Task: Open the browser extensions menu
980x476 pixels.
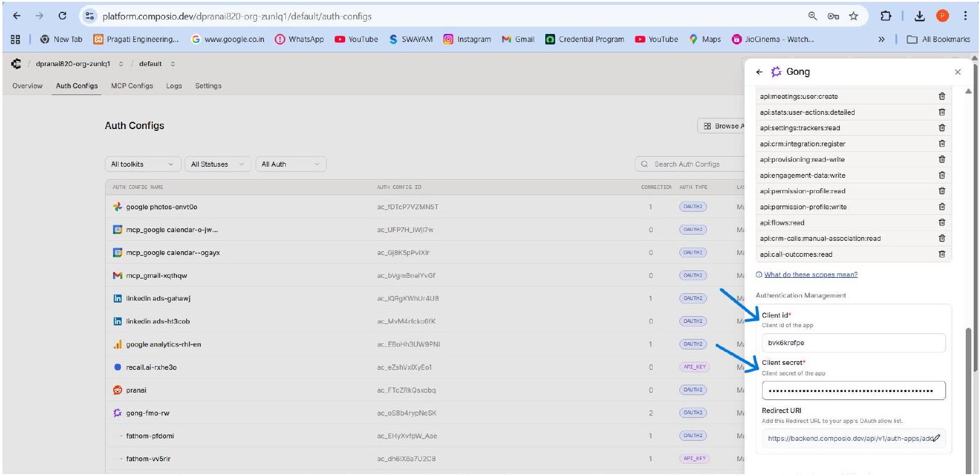Action: pyautogui.click(x=886, y=16)
